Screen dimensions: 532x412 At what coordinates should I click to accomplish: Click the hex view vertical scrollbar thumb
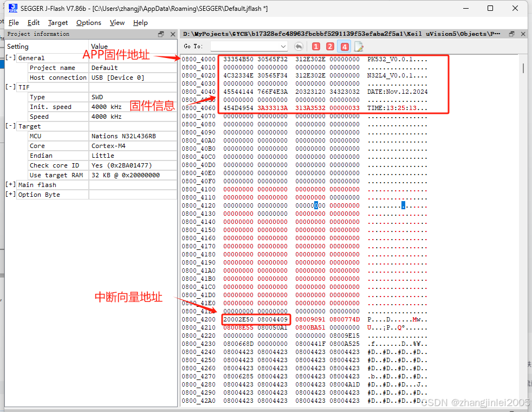coord(523,68)
